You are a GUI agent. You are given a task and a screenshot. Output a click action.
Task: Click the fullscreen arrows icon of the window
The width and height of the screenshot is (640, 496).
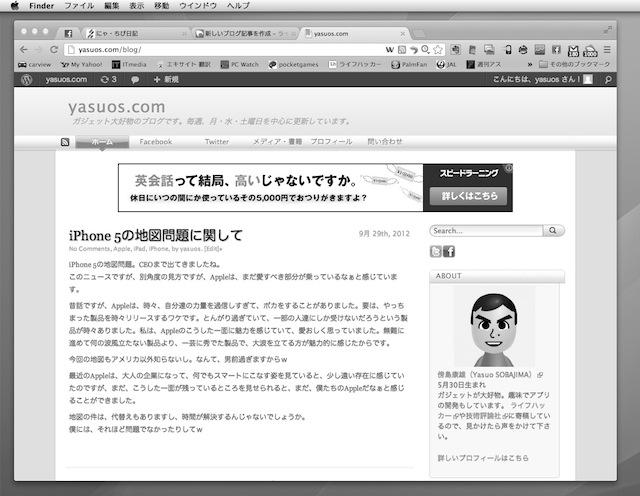(x=607, y=29)
